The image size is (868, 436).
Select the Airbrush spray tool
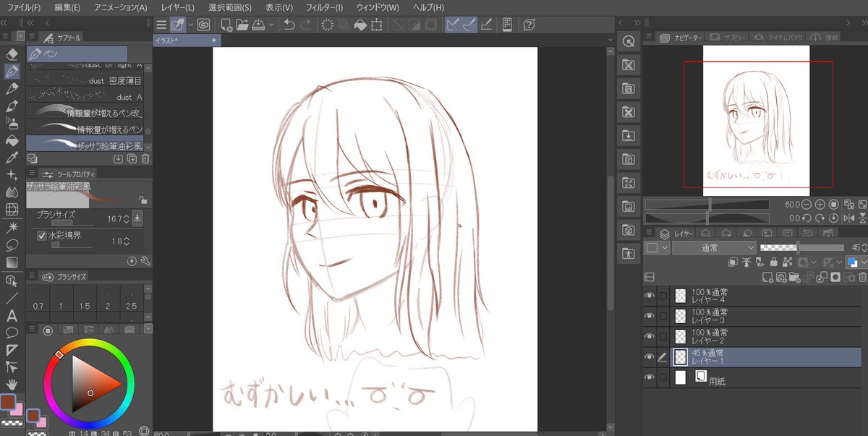[x=12, y=123]
